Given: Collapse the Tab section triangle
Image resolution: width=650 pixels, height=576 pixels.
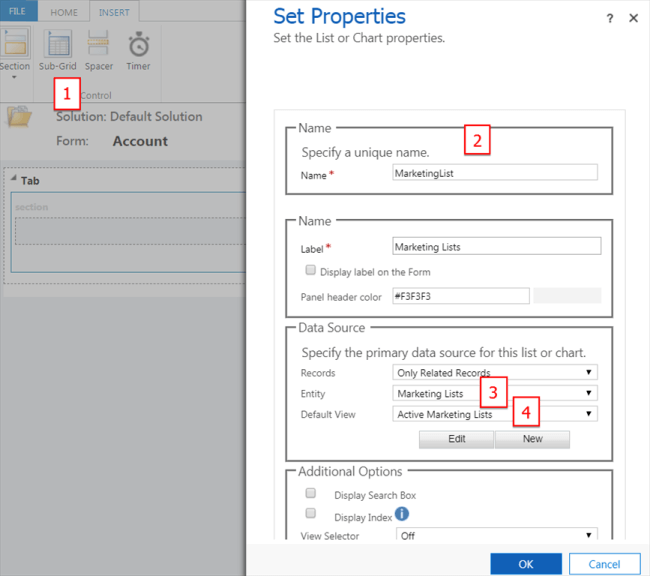Looking at the screenshot, I should [13, 178].
